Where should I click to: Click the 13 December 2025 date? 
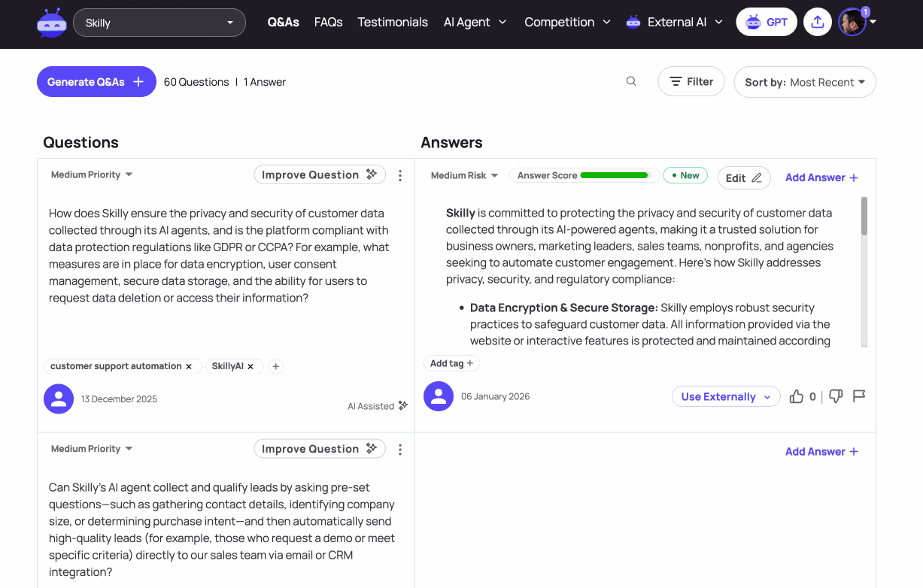119,399
